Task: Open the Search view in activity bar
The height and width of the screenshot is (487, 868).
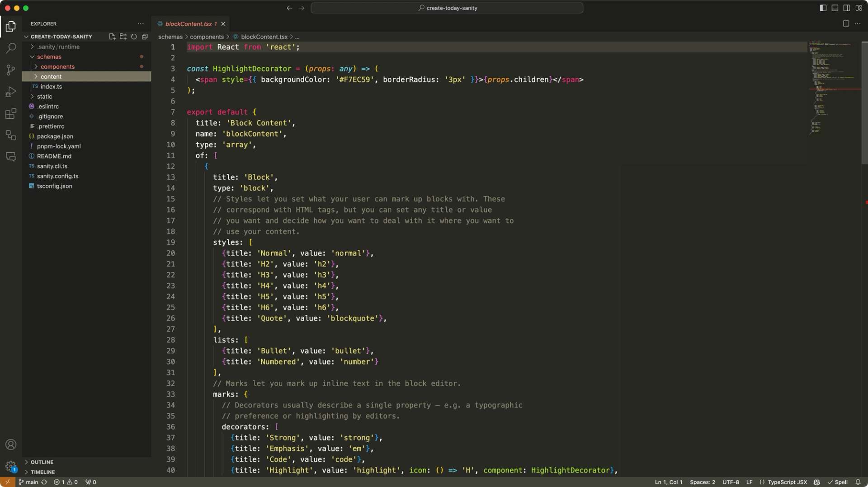Action: point(11,48)
